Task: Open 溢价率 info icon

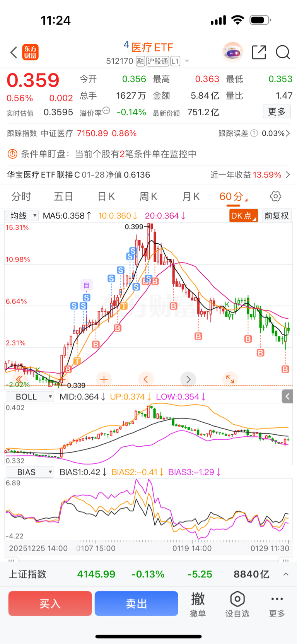Action: (106, 111)
